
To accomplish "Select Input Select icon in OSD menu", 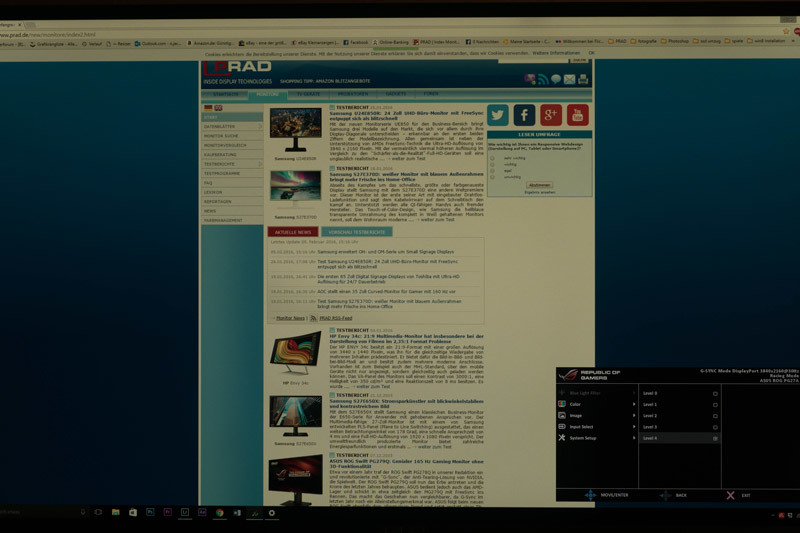I will pyautogui.click(x=562, y=426).
